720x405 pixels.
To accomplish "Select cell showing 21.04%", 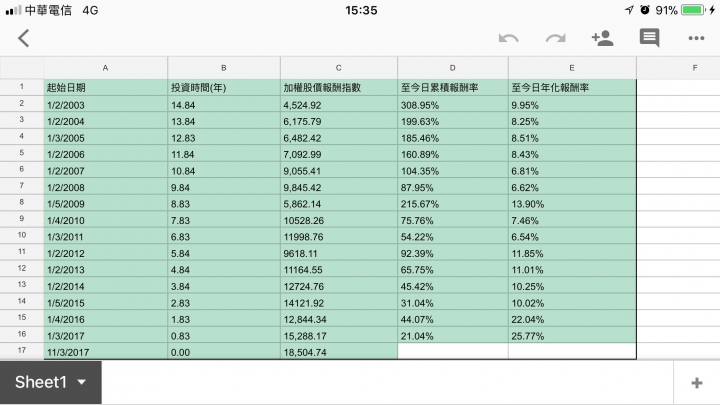I will click(453, 336).
